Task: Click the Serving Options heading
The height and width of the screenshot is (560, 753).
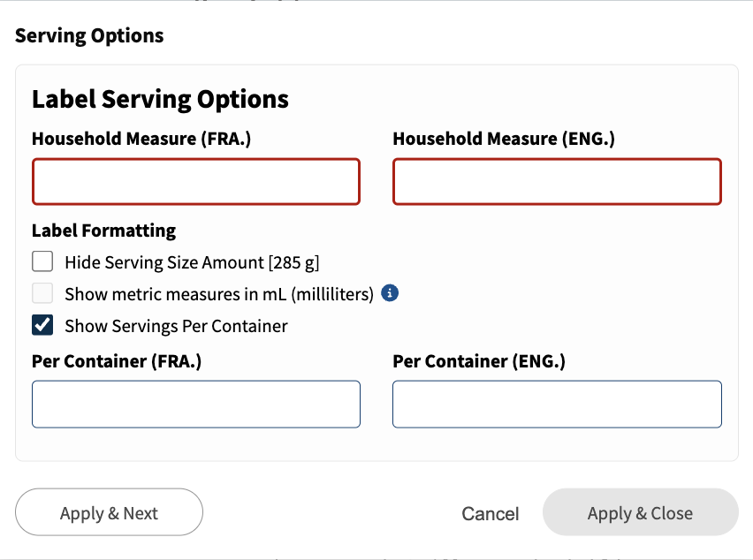Action: [x=88, y=35]
